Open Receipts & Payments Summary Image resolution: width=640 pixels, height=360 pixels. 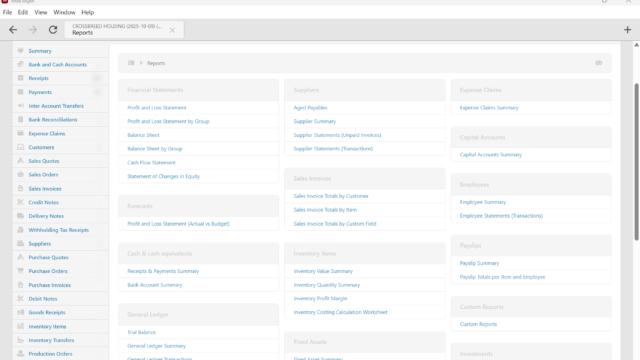163,271
